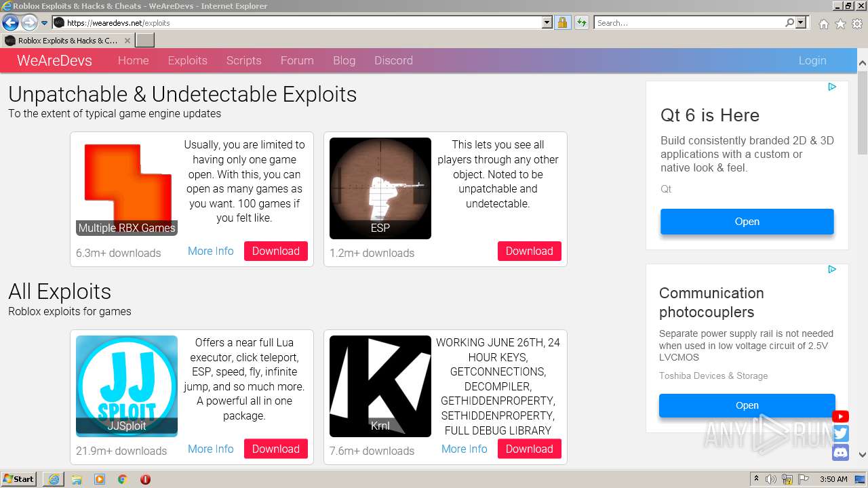
Task: Click More Info for Krnl
Action: [464, 449]
